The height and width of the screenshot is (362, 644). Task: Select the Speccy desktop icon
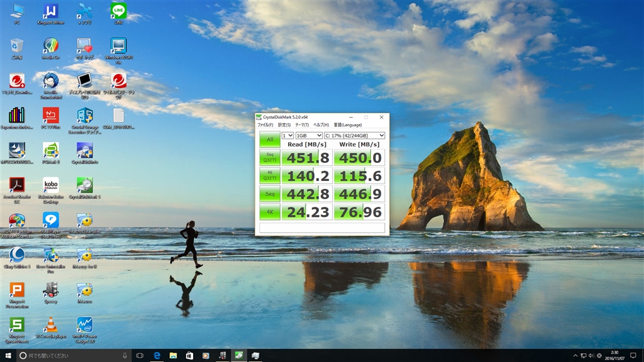tap(50, 293)
